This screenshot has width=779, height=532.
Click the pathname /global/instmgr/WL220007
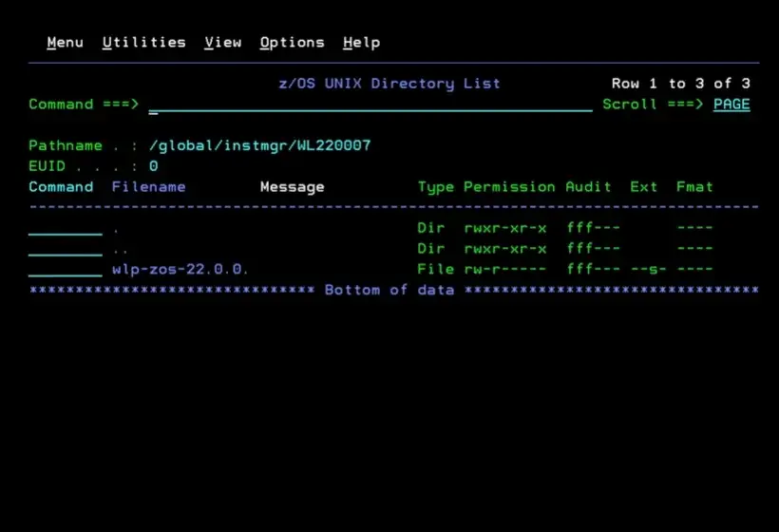pos(260,145)
